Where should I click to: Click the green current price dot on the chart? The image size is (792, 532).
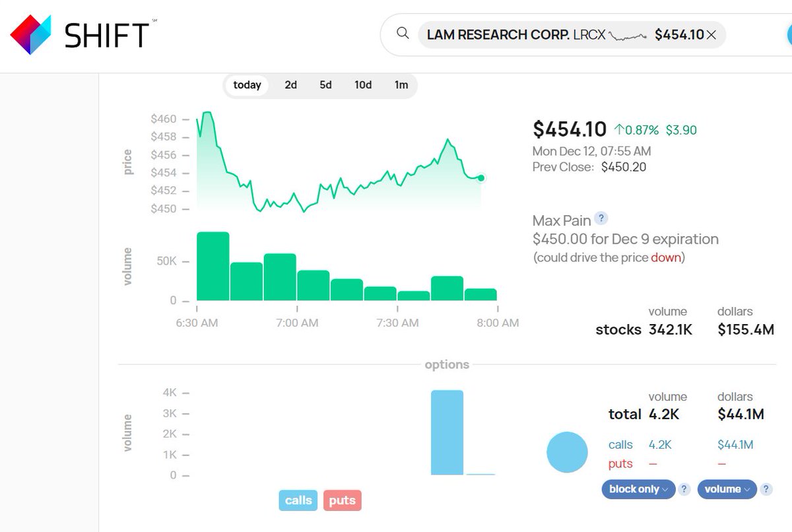pyautogui.click(x=480, y=178)
